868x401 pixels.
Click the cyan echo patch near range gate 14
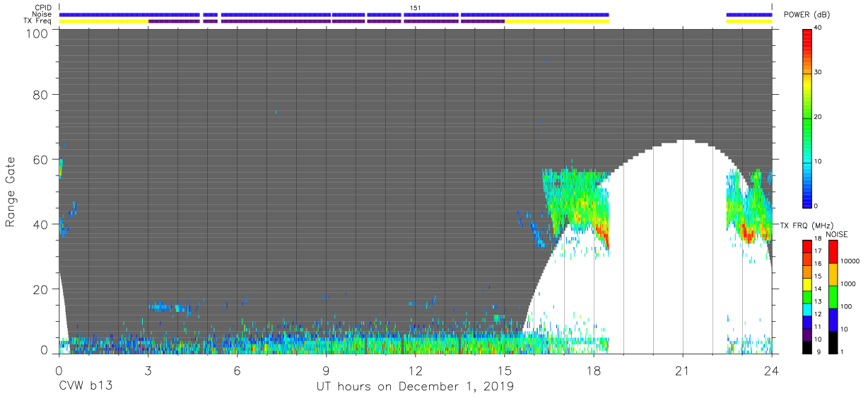170,308
